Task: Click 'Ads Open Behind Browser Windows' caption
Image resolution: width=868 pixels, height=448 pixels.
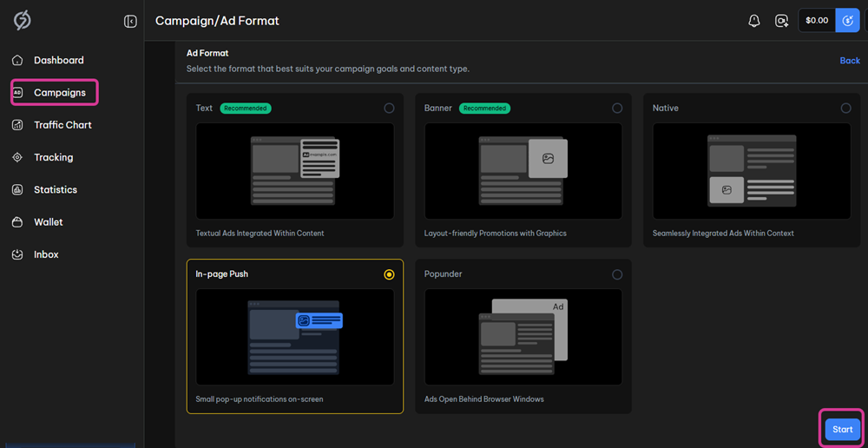Action: [484, 399]
